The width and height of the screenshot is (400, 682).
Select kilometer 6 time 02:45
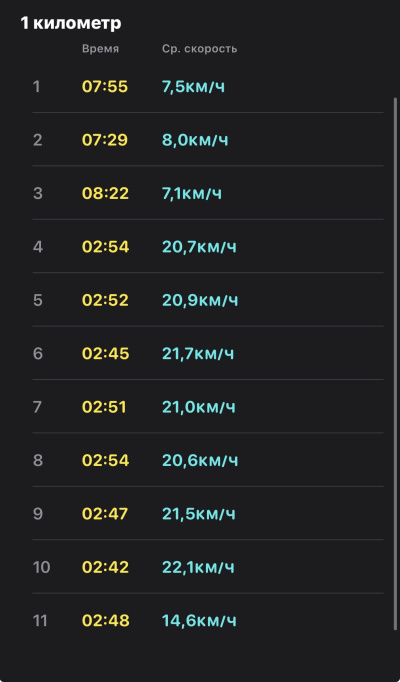tap(106, 354)
